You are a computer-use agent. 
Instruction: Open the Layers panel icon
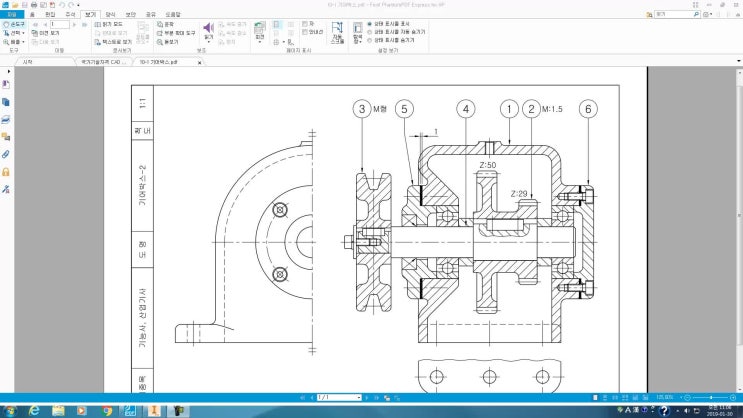[6, 119]
